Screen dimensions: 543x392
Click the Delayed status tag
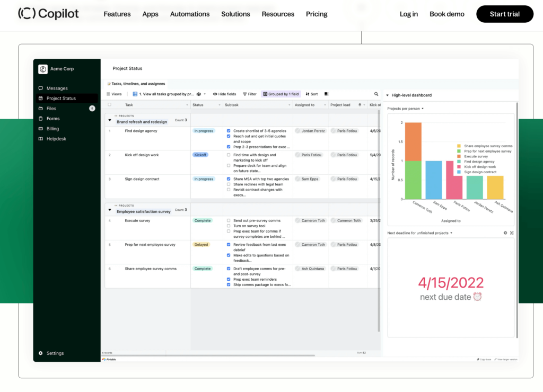click(x=201, y=245)
